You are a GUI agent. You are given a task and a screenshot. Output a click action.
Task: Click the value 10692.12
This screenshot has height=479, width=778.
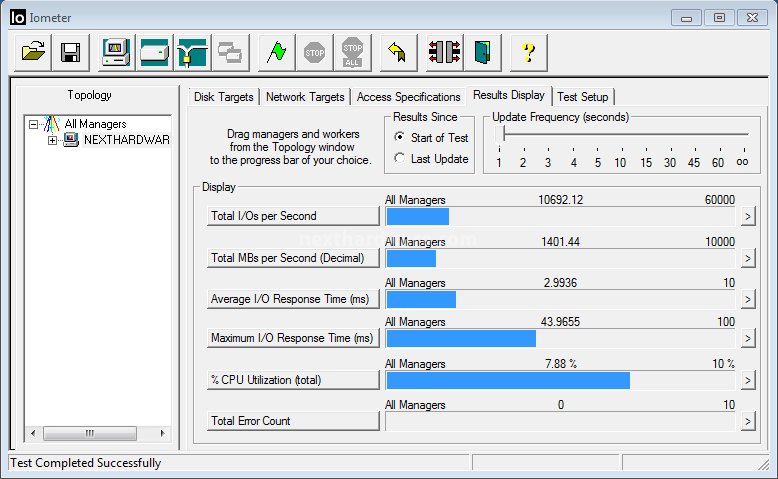(561, 200)
